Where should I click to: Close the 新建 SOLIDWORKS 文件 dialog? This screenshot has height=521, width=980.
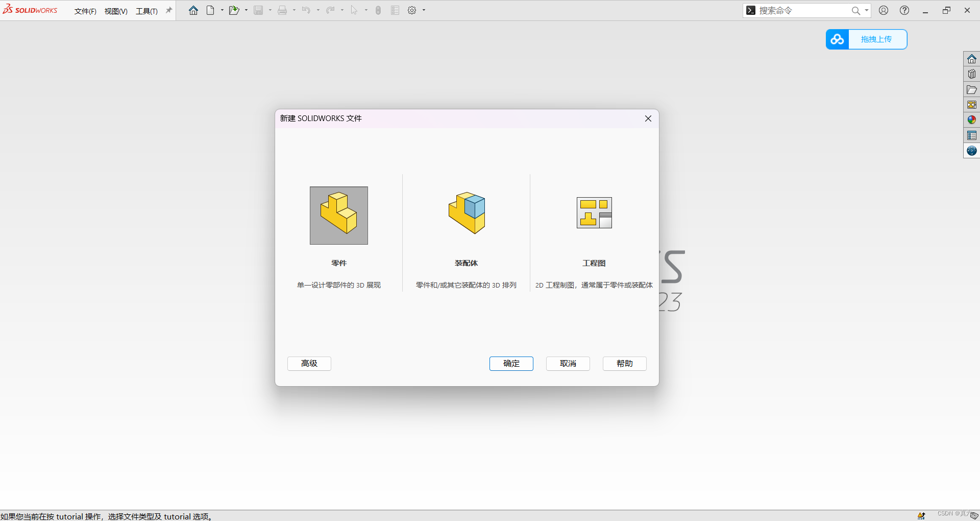(x=648, y=119)
